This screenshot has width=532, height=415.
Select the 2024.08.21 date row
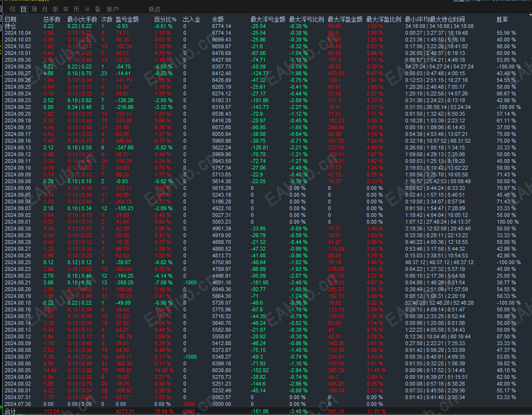tap(18, 282)
